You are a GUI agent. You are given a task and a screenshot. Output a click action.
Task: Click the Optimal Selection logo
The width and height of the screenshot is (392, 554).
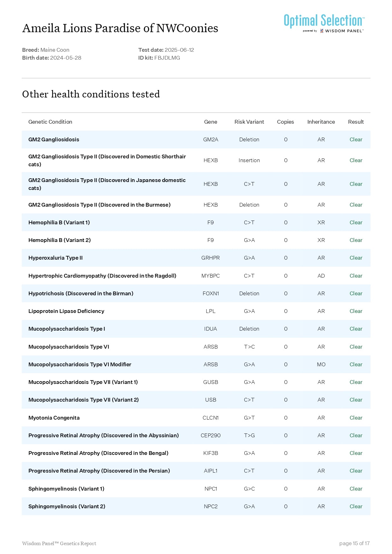pyautogui.click(x=324, y=21)
